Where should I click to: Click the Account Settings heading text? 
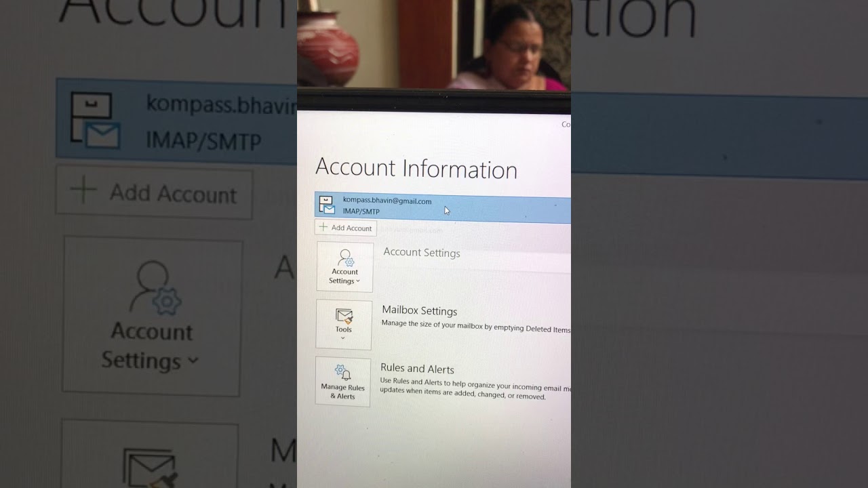tap(422, 252)
